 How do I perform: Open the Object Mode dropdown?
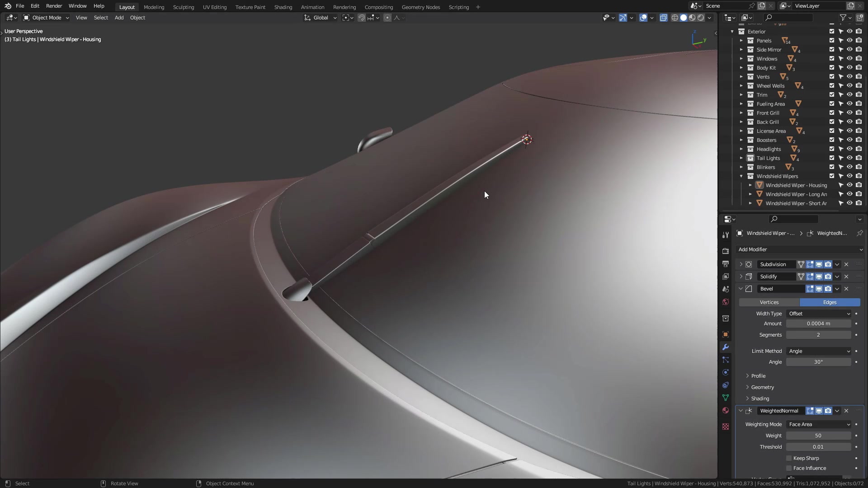[46, 18]
